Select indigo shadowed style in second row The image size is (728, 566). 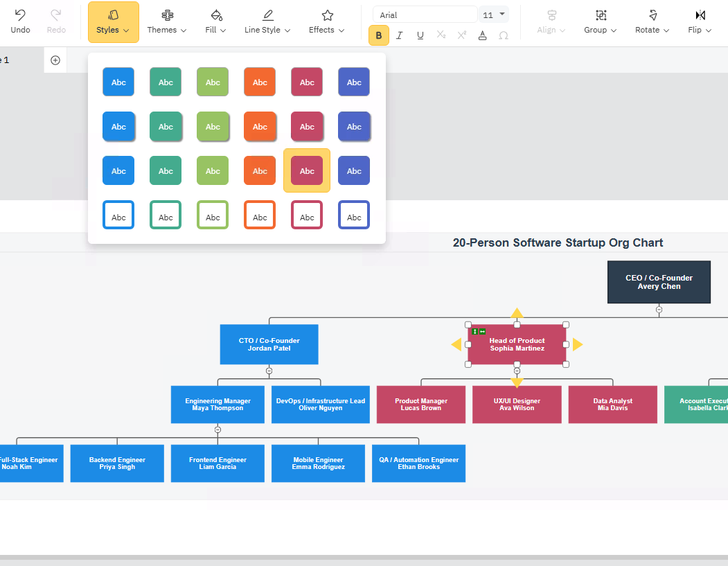354,126
